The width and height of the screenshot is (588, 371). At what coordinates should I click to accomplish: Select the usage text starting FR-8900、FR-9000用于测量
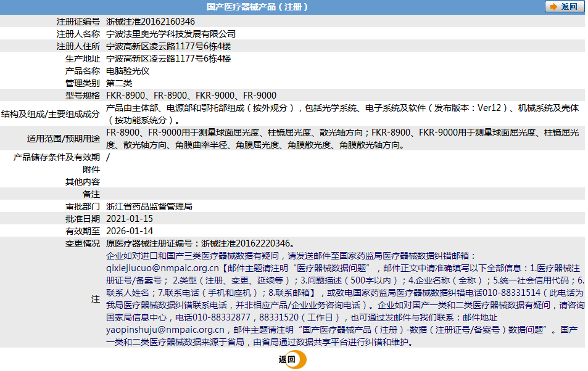tap(343, 139)
